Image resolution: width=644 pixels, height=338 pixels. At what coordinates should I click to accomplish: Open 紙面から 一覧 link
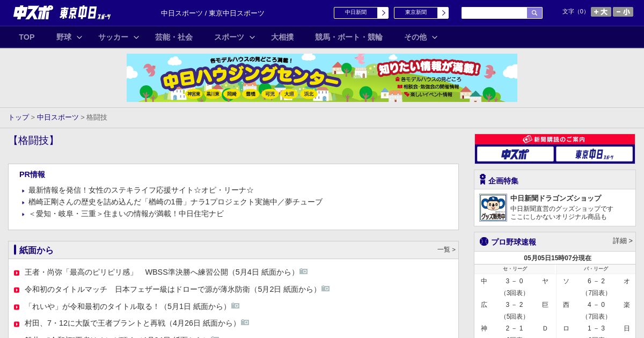click(446, 249)
